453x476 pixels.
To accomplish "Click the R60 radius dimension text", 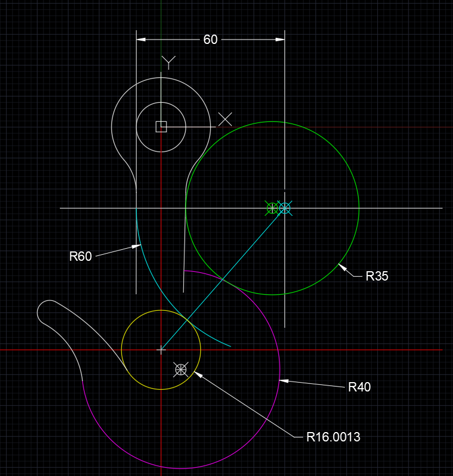I will 81,256.
